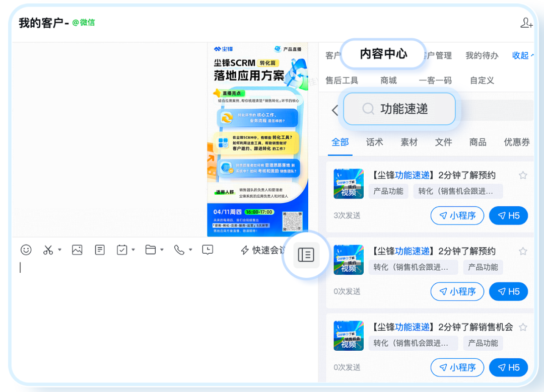Open chat history clock bubble icon

(x=208, y=250)
